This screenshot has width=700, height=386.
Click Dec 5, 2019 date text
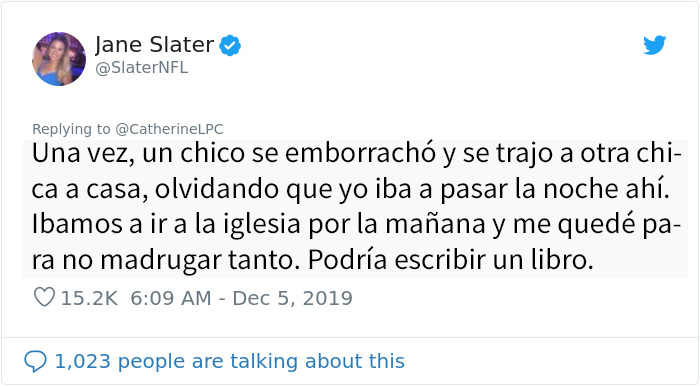(x=292, y=298)
